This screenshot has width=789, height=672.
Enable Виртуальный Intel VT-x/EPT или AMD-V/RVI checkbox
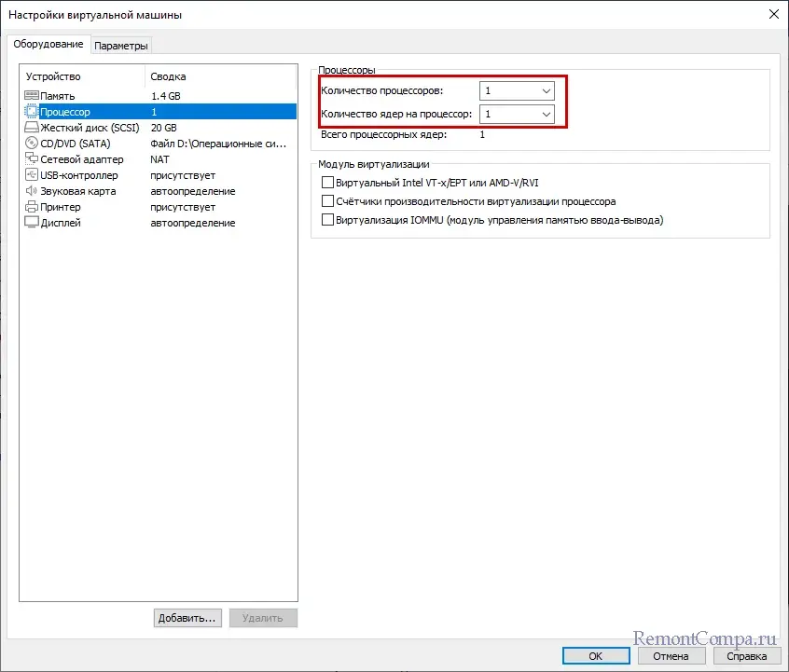[327, 183]
